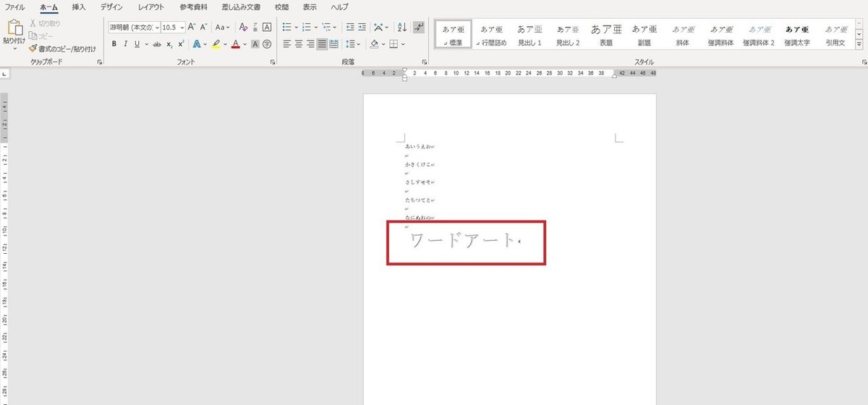The height and width of the screenshot is (405, 868).
Task: Open the underline style dropdown arrow
Action: [x=146, y=44]
